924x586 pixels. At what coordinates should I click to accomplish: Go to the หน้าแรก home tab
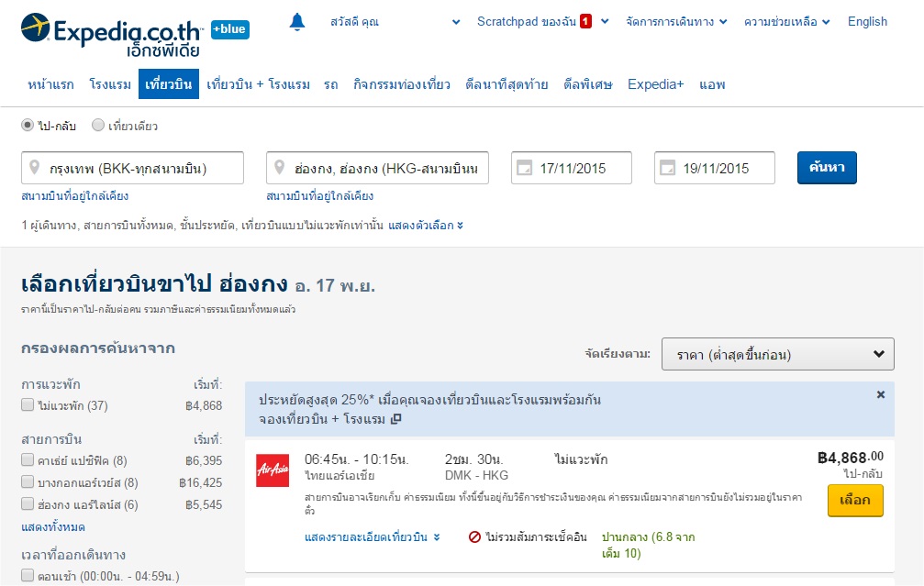(50, 84)
